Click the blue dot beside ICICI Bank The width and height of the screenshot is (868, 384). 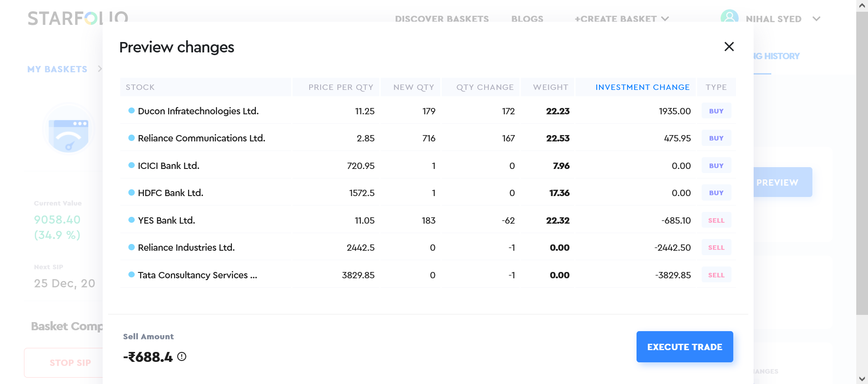[132, 165]
